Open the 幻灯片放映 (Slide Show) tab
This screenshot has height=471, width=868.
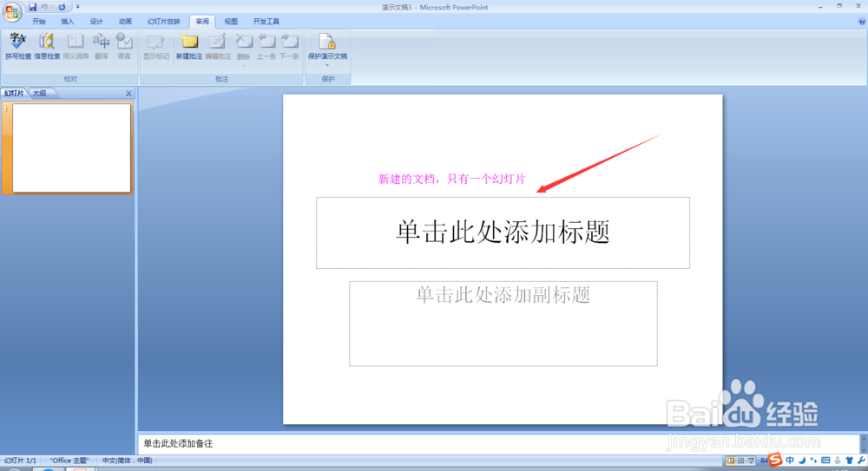(x=164, y=22)
